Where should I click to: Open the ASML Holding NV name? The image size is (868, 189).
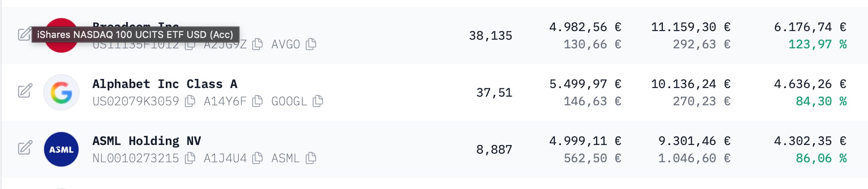146,141
